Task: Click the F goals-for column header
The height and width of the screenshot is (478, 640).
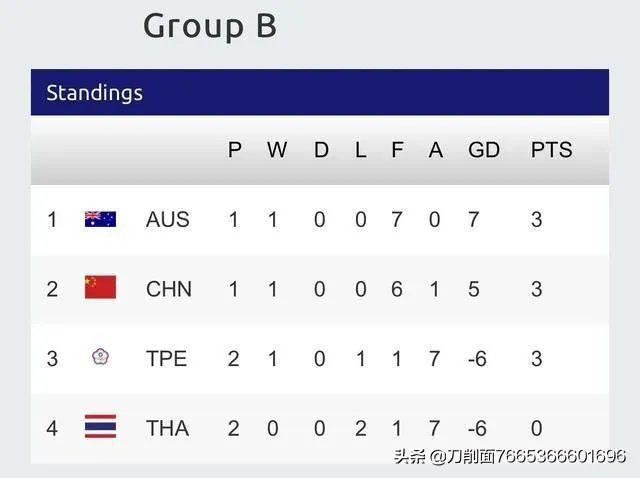Action: tap(397, 150)
